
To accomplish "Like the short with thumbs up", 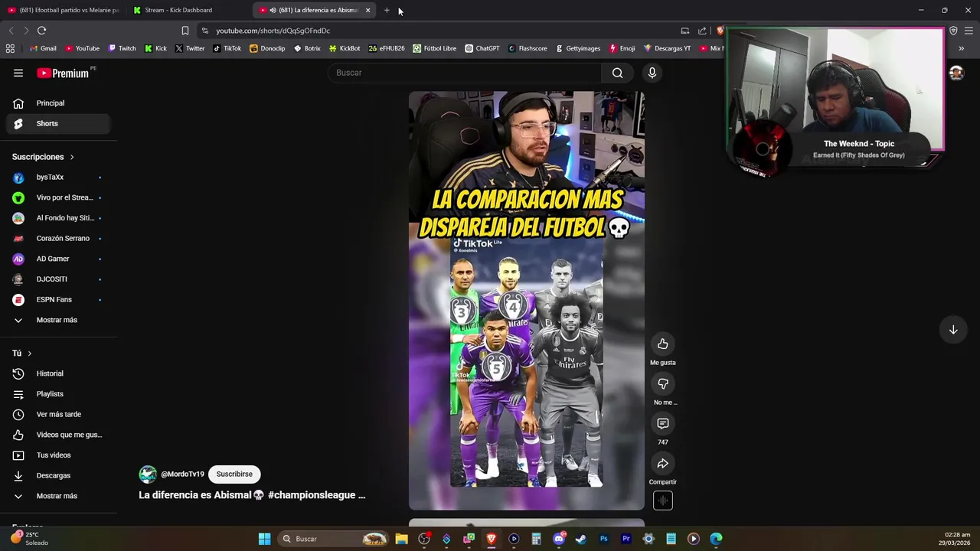I will (x=663, y=344).
